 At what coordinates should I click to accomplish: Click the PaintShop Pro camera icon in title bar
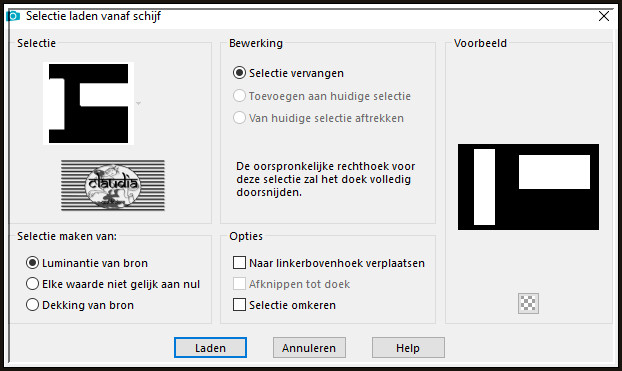click(13, 16)
